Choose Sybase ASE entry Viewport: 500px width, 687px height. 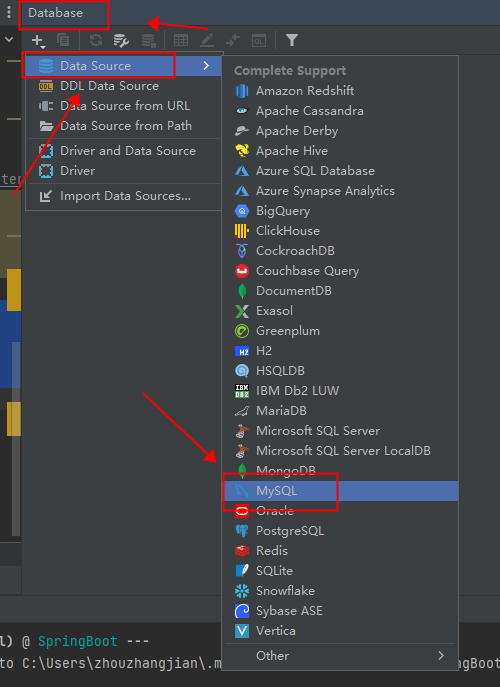341,611
